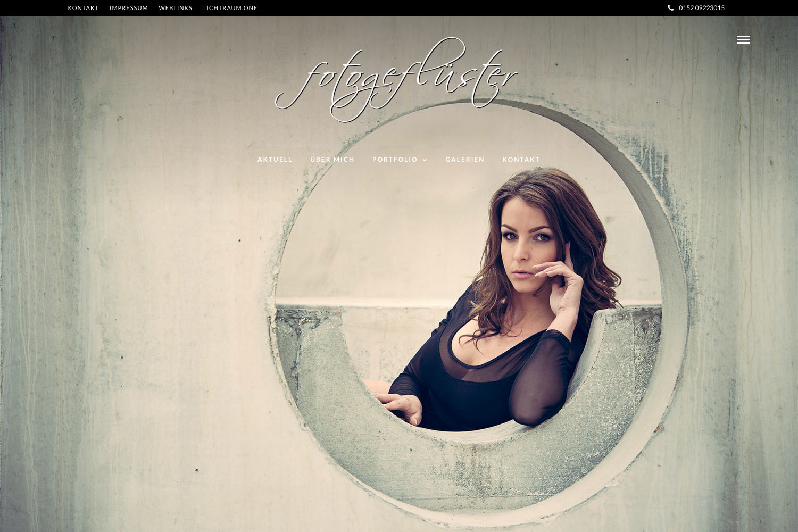Follow the LICHTRAUM.ONE link
The image size is (798, 532).
(x=230, y=8)
